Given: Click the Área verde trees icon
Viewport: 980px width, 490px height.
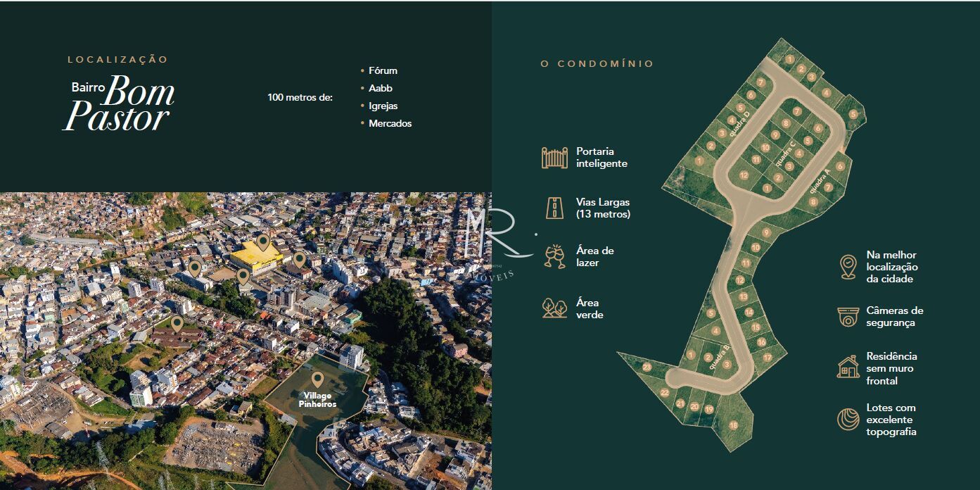Looking at the screenshot, I should (554, 308).
